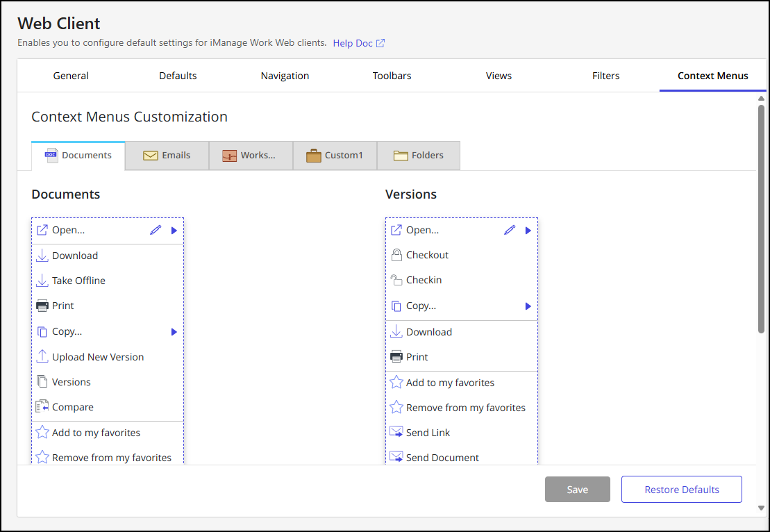The height and width of the screenshot is (532, 770).
Task: Click the Compare icon
Action: [42, 407]
